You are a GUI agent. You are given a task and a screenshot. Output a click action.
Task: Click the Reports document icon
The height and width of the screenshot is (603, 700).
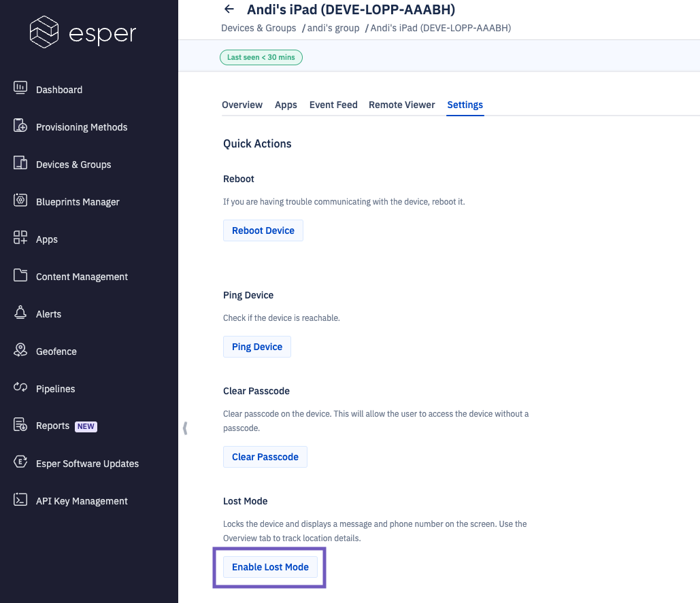click(20, 424)
